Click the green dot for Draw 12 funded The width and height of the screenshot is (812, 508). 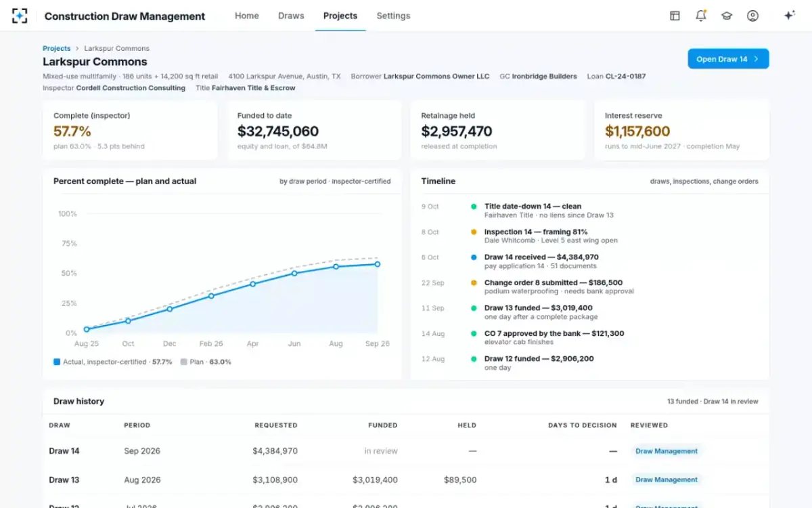474,359
